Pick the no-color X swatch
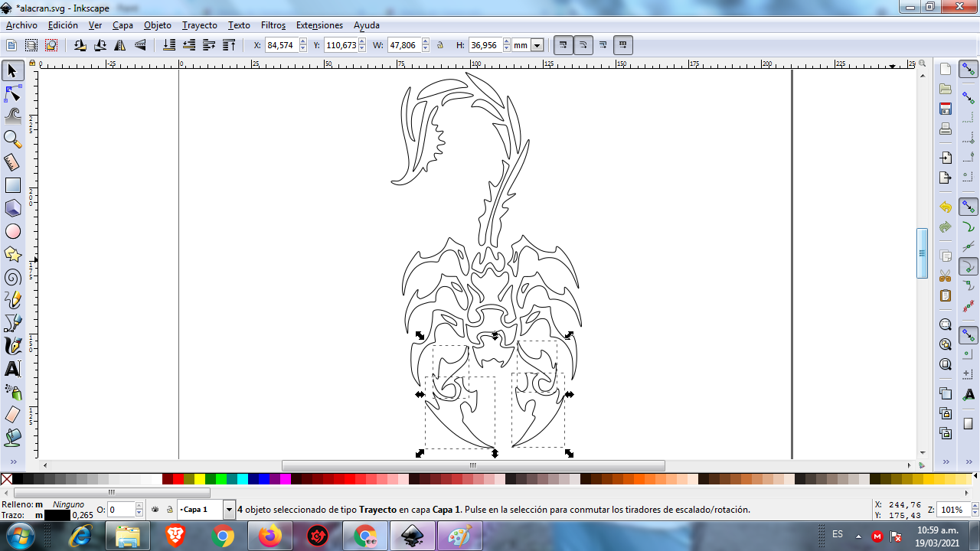 point(7,479)
